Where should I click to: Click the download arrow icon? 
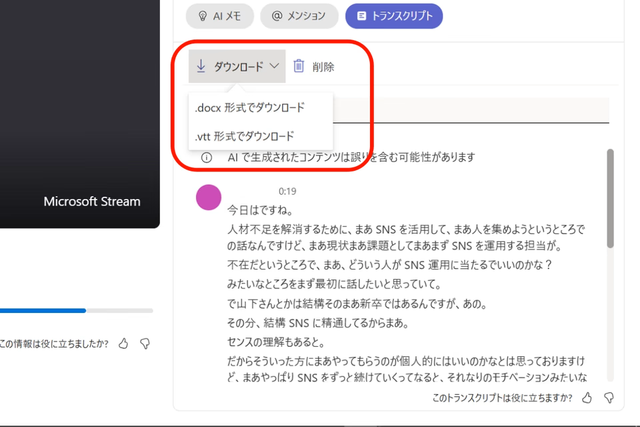point(201,66)
